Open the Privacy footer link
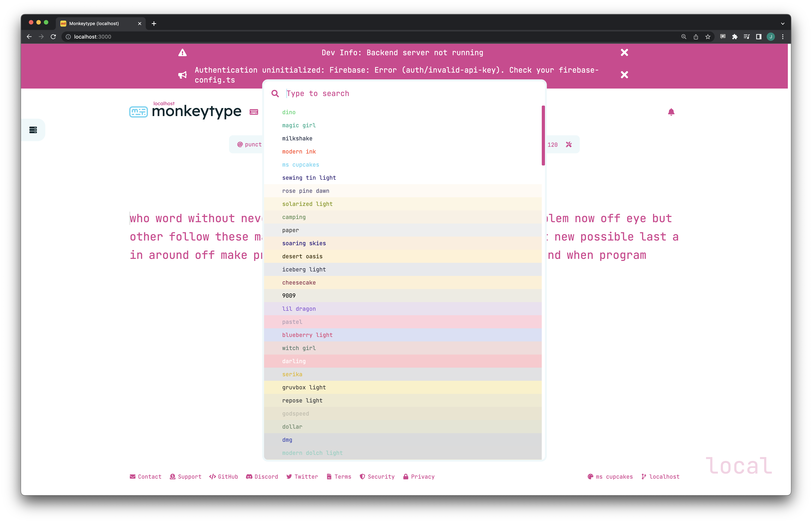812x523 pixels. (x=419, y=477)
